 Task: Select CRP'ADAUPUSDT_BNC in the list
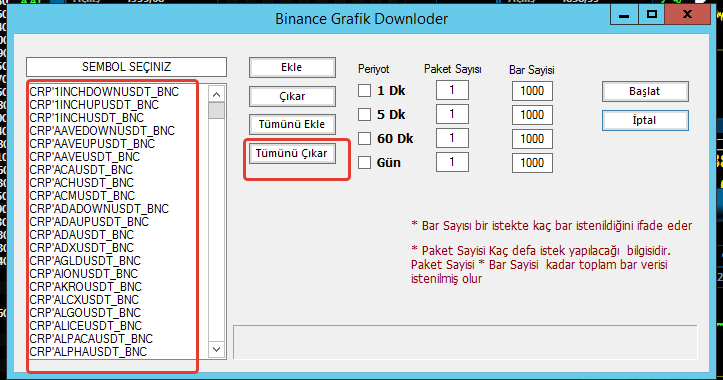pos(89,222)
